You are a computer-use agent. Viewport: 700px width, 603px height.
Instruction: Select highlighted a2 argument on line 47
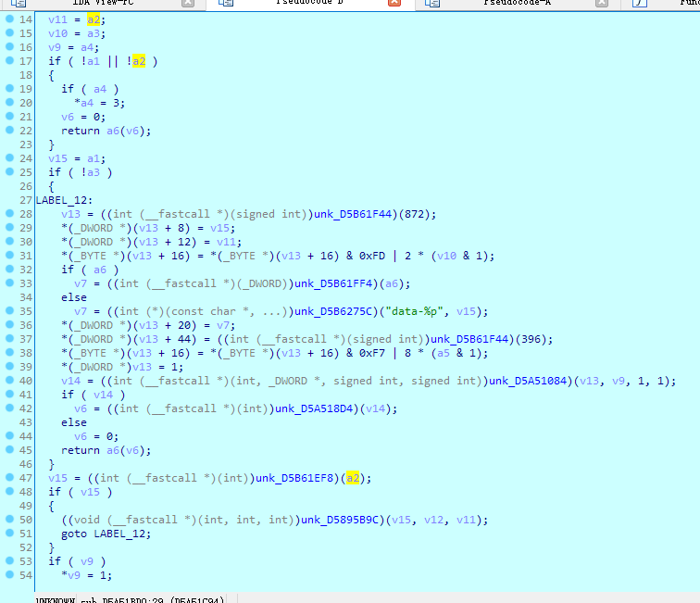point(353,478)
